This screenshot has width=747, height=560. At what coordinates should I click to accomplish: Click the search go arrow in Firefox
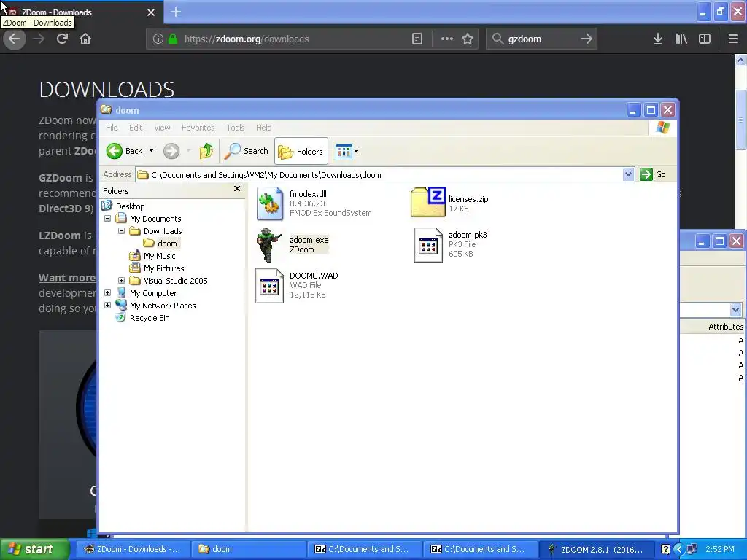pos(587,39)
